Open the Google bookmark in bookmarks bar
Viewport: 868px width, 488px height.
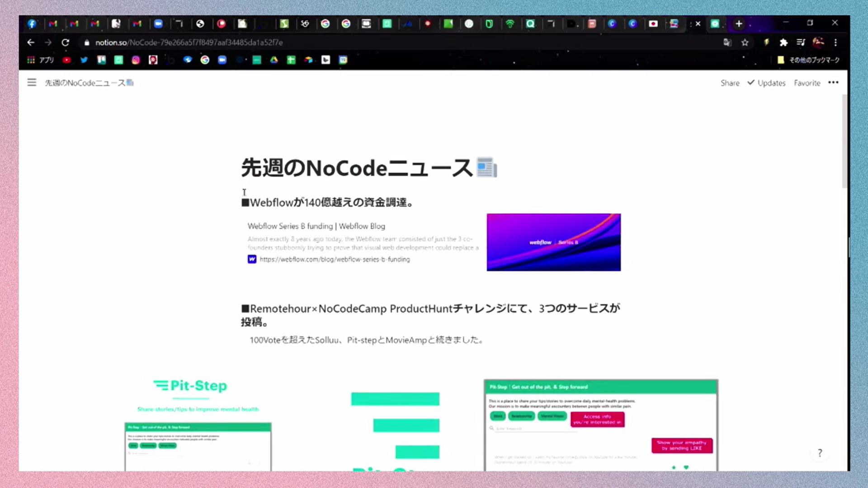[205, 60]
